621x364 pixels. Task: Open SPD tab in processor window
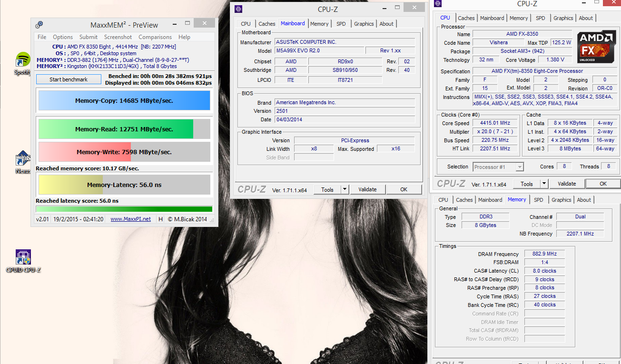coord(541,18)
